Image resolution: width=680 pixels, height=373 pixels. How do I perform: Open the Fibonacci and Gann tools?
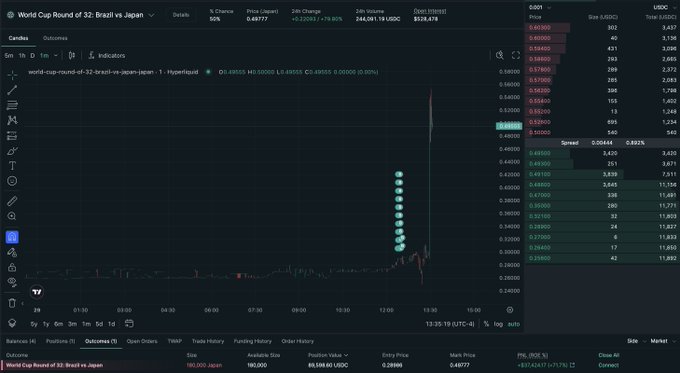click(12, 105)
